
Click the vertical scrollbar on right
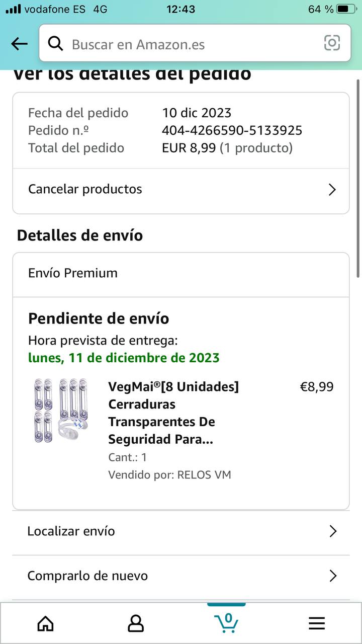tap(358, 176)
